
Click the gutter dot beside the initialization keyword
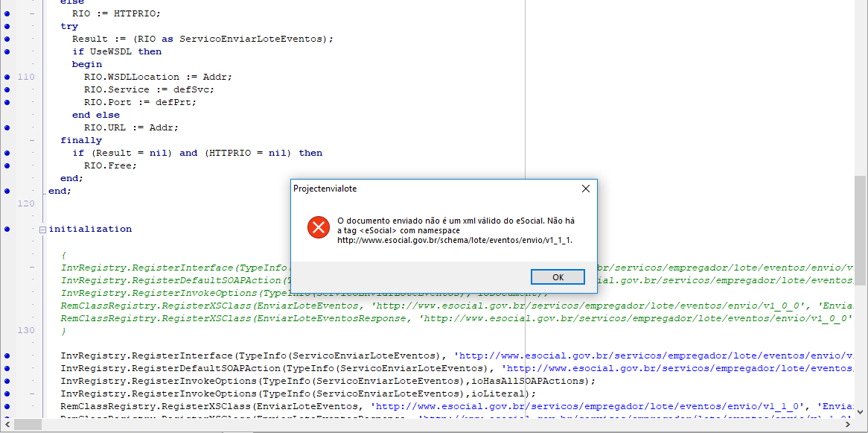[x=7, y=229]
